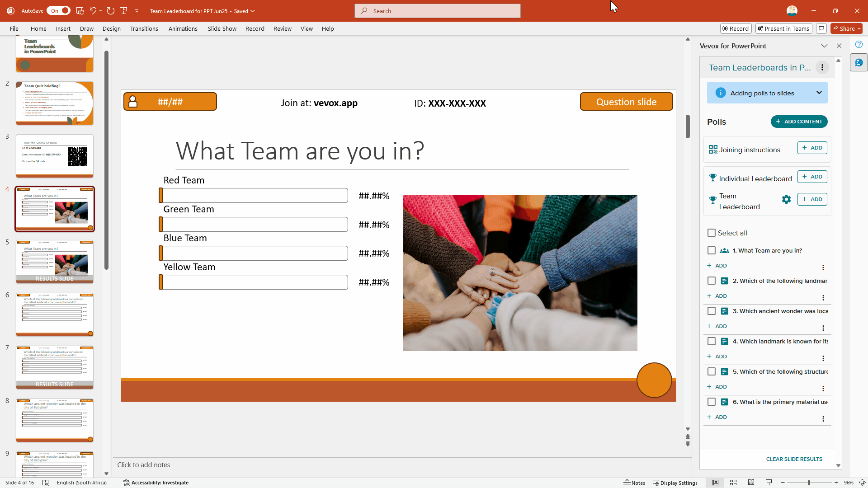Check poll 4 Which landmark is known

(x=712, y=341)
